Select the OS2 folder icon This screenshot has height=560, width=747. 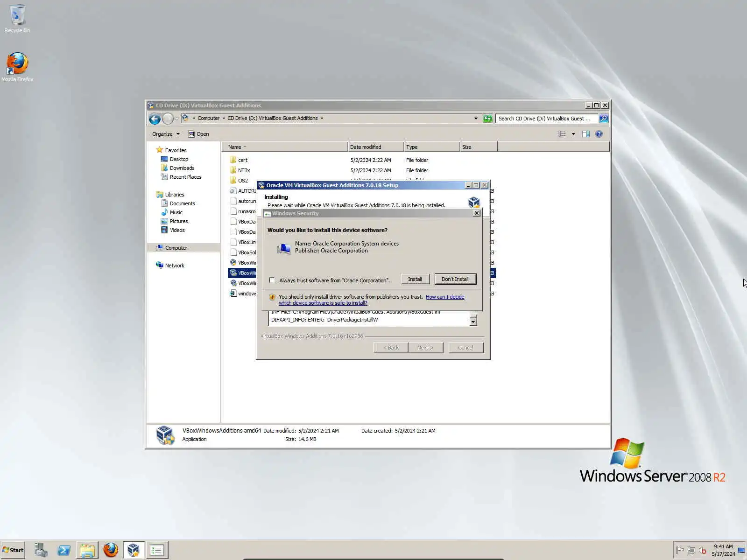point(233,180)
